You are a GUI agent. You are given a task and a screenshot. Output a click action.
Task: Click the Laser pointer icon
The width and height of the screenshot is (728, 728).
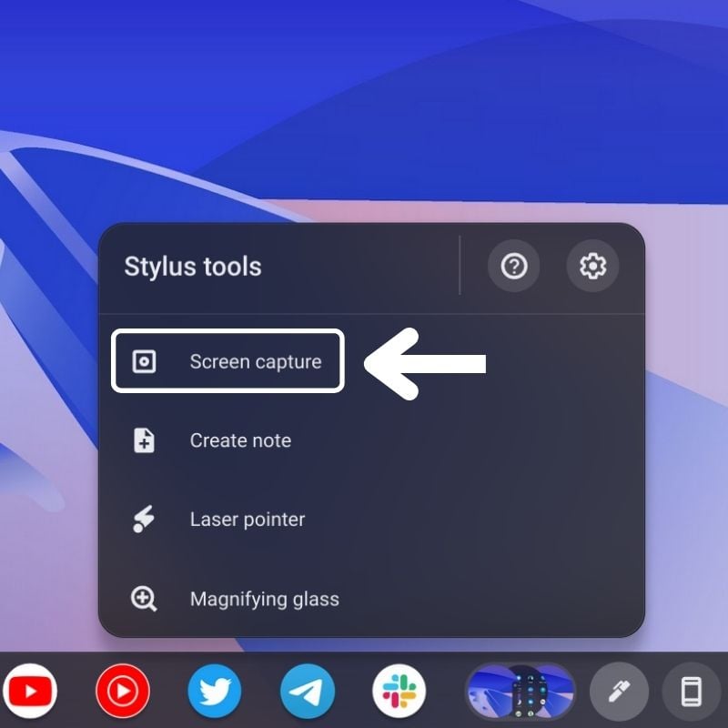[x=144, y=519]
